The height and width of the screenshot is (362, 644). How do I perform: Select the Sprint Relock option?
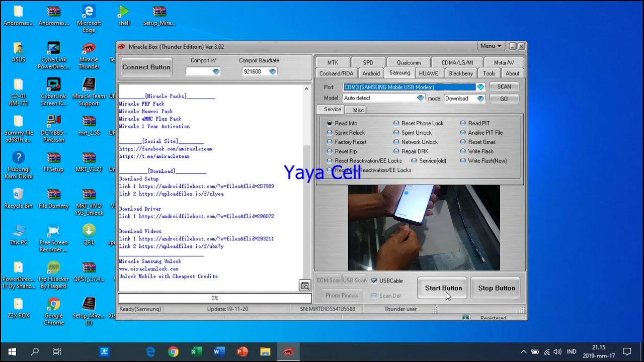[x=346, y=133]
